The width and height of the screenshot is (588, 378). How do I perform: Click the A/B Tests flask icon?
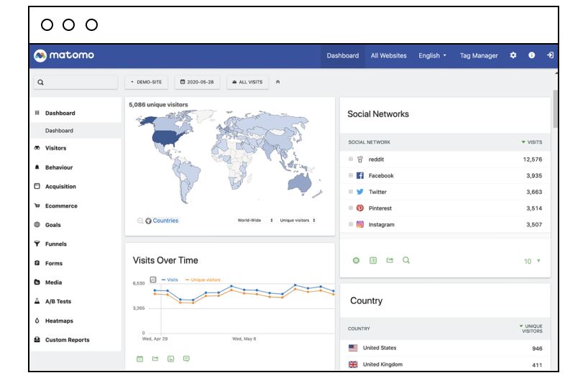coord(37,301)
